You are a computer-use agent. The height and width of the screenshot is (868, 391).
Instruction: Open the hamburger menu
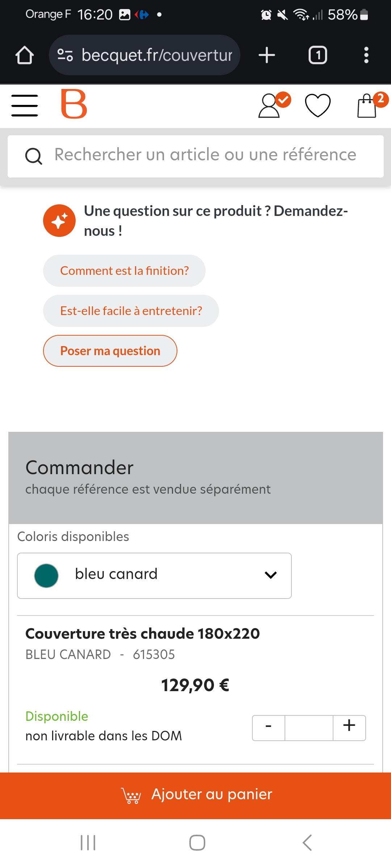25,105
